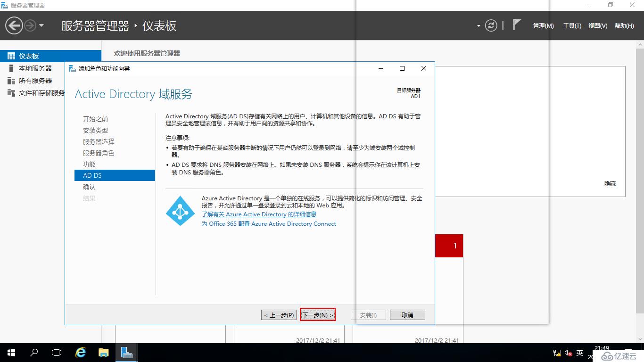Click the 文件和存储服务 sidebar icon
644x362 pixels.
pyautogui.click(x=11, y=93)
